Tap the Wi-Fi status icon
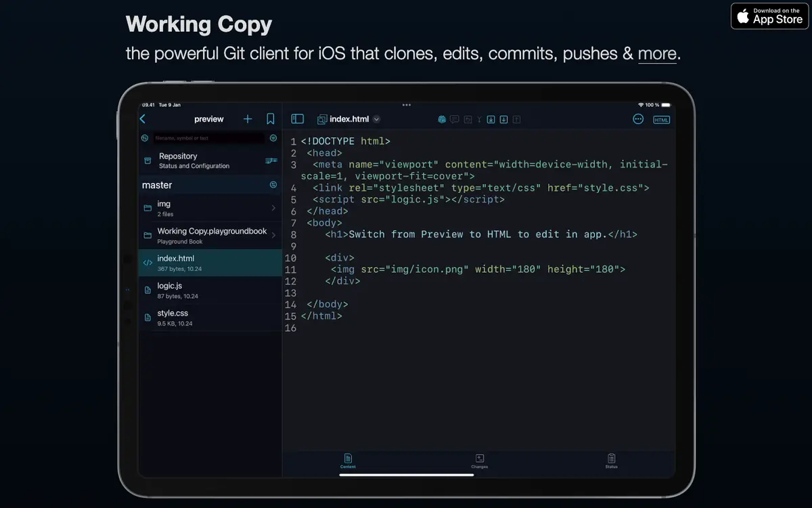This screenshot has width=812, height=508. [x=640, y=105]
